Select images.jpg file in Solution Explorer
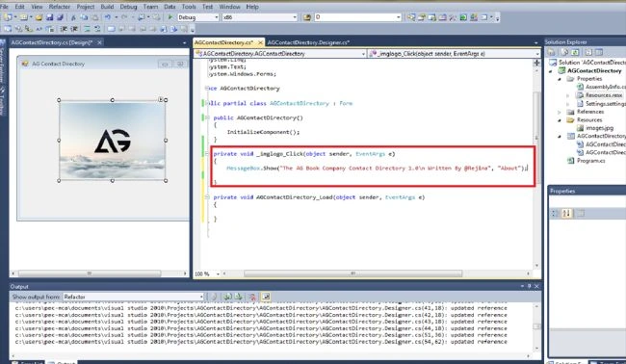 pyautogui.click(x=599, y=128)
